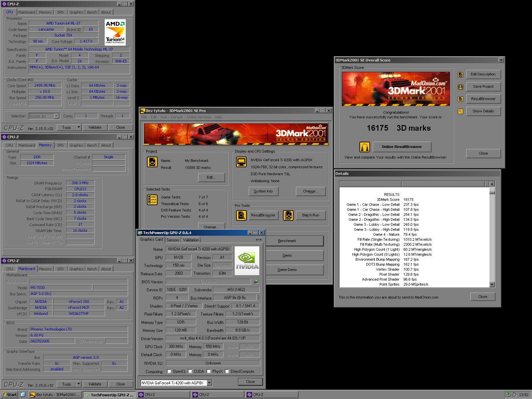This screenshot has height=399, width=532.
Task: Check the DirectCompute checkbox
Action: pos(227,371)
